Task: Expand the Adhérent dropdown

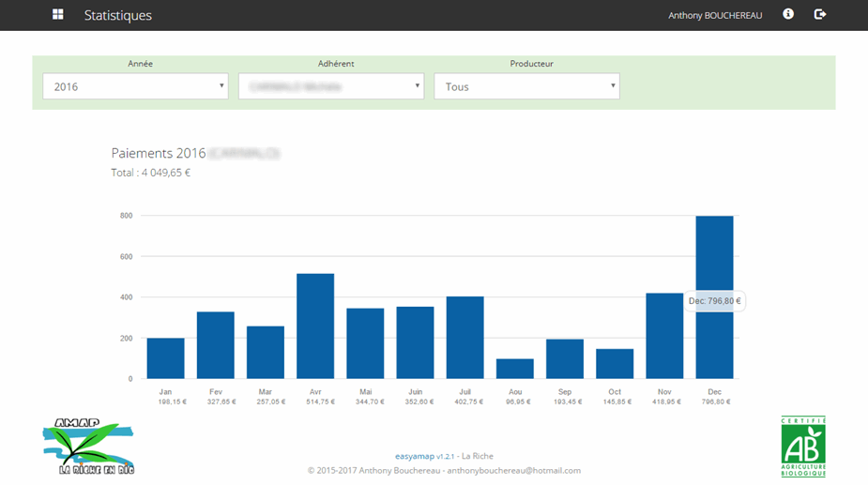Action: pos(330,86)
